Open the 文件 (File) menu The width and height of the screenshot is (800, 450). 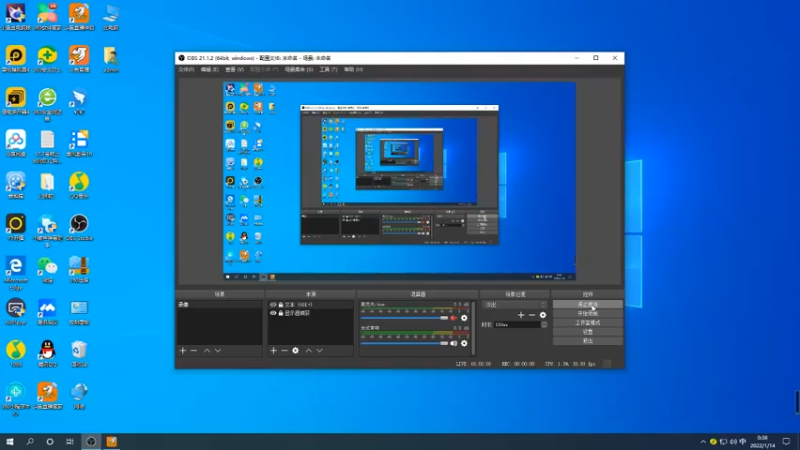coord(186,69)
